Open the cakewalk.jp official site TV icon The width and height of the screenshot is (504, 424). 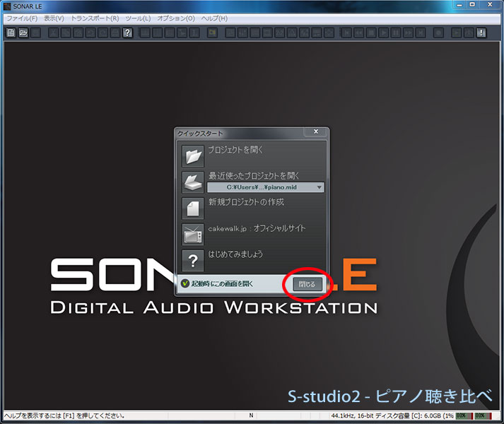[x=193, y=233]
